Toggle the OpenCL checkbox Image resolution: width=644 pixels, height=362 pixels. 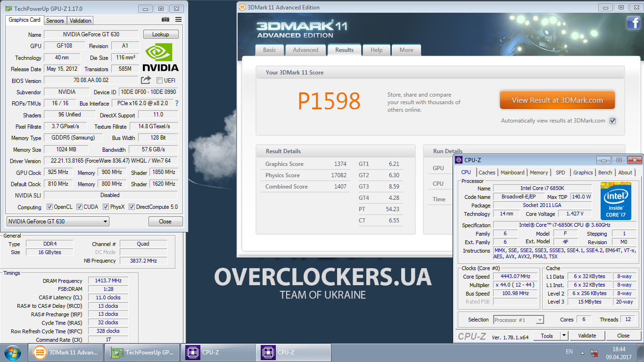(x=50, y=206)
